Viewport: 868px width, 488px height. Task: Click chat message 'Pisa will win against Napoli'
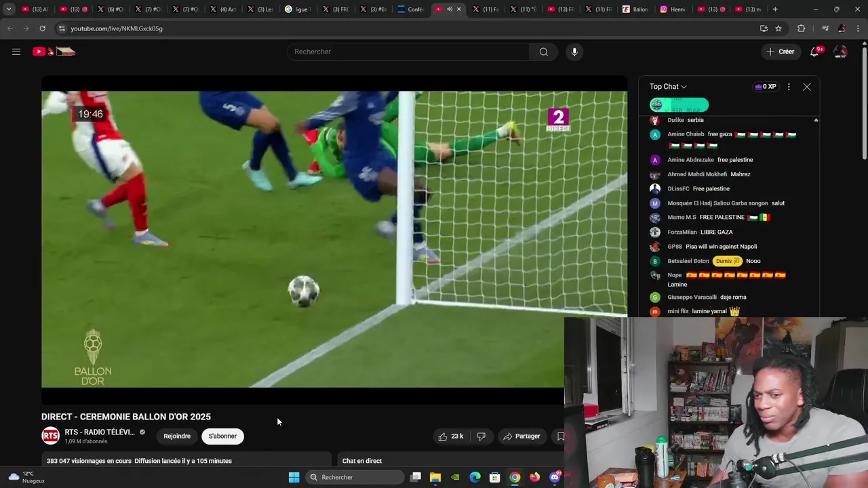(x=721, y=247)
